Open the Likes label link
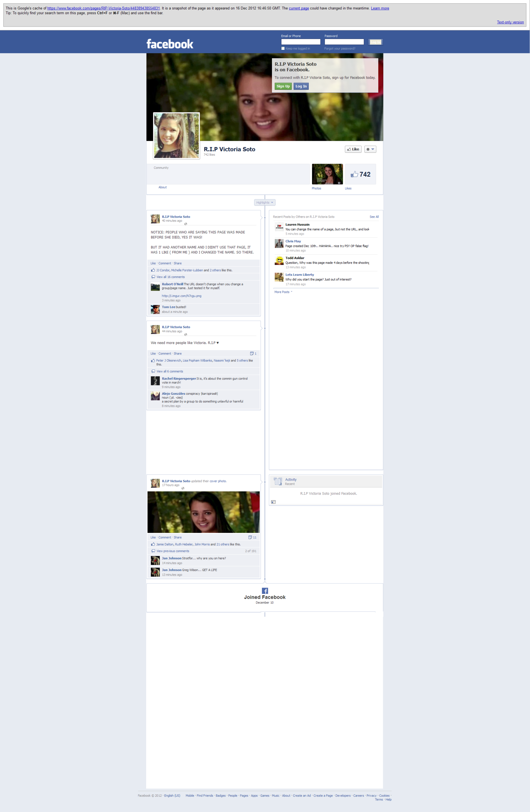The height and width of the screenshot is (812, 530). 348,188
